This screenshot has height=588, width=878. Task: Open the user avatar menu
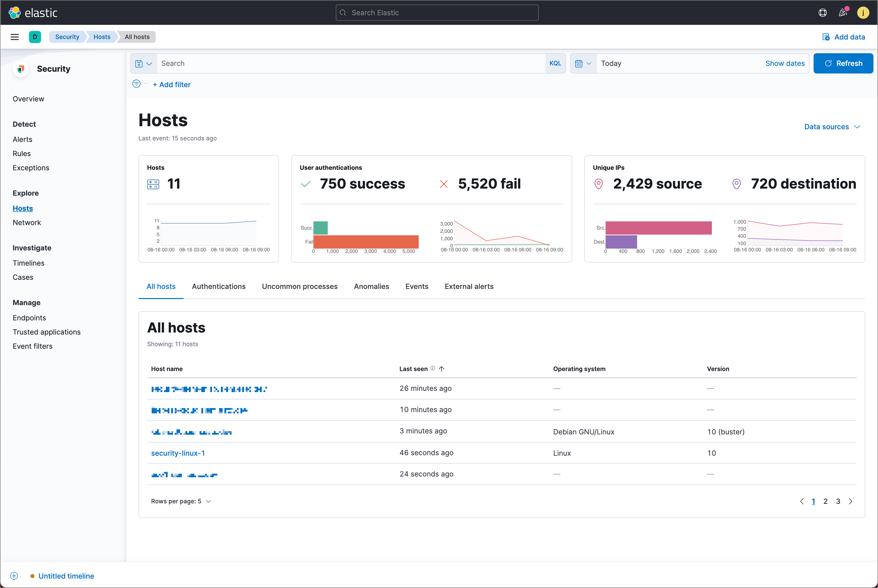tap(863, 12)
